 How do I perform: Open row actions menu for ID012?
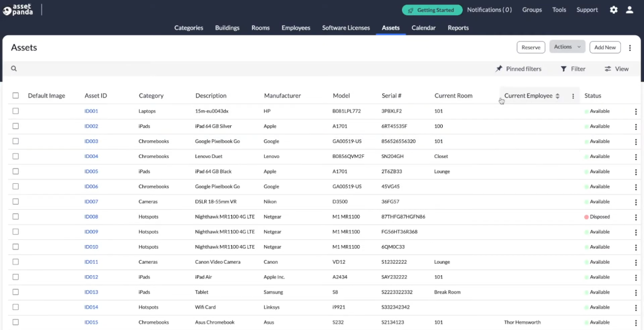636,277
